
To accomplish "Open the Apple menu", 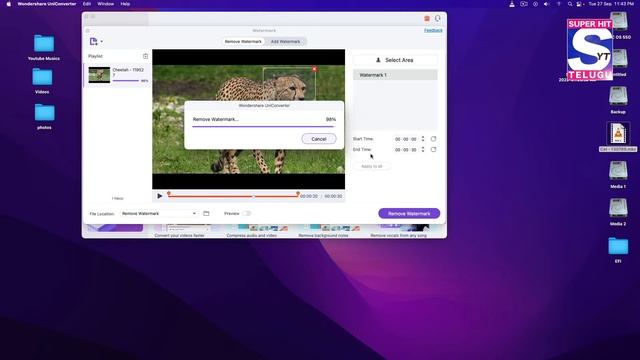I will tap(9, 4).
